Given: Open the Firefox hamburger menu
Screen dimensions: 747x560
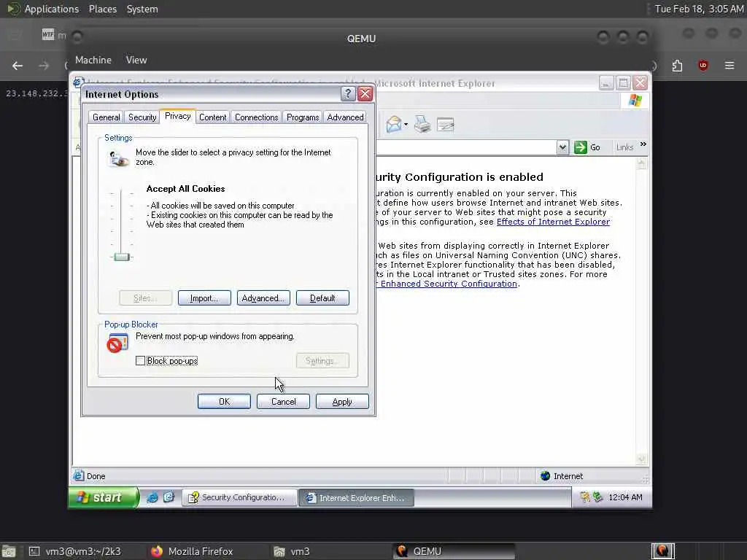Looking at the screenshot, I should coord(729,65).
